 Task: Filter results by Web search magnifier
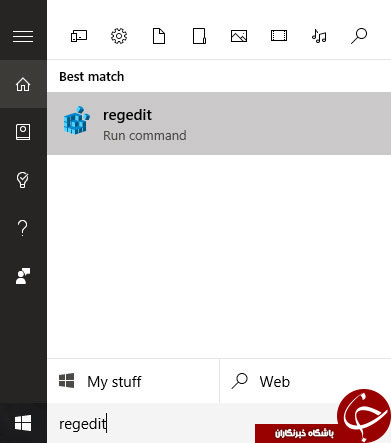coord(359,36)
